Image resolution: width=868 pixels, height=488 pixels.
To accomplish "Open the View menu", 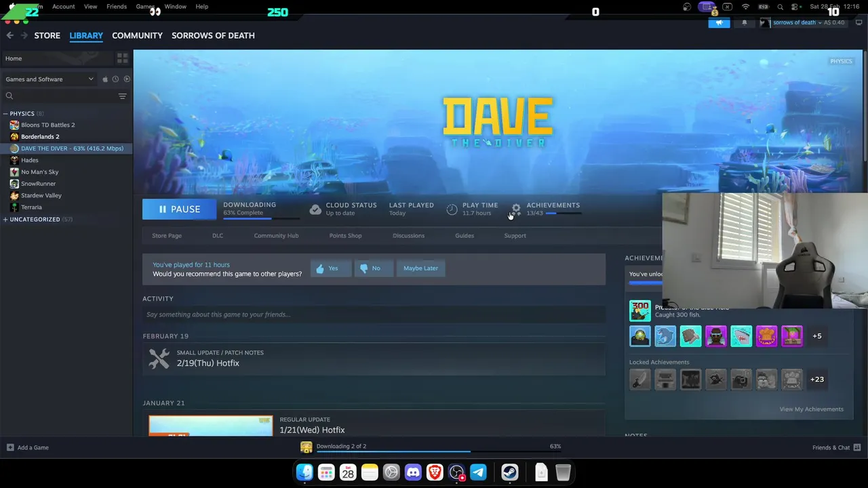I will pos(90,7).
